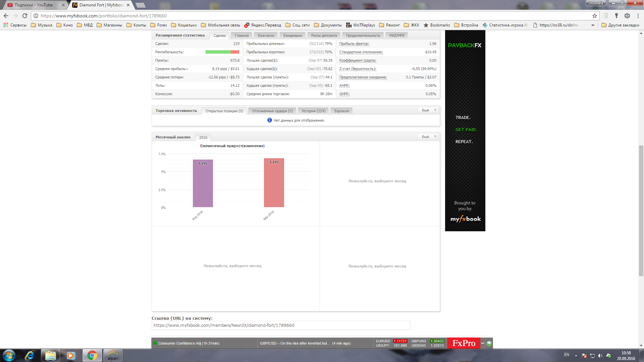This screenshot has height=362, width=644.
Task: Bookmark this page with the star icon
Action: tap(595, 16)
